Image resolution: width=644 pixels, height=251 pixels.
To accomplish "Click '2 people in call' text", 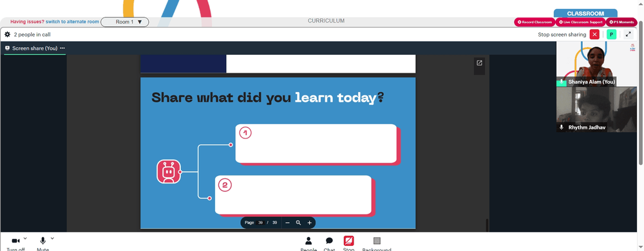I will coord(32,35).
